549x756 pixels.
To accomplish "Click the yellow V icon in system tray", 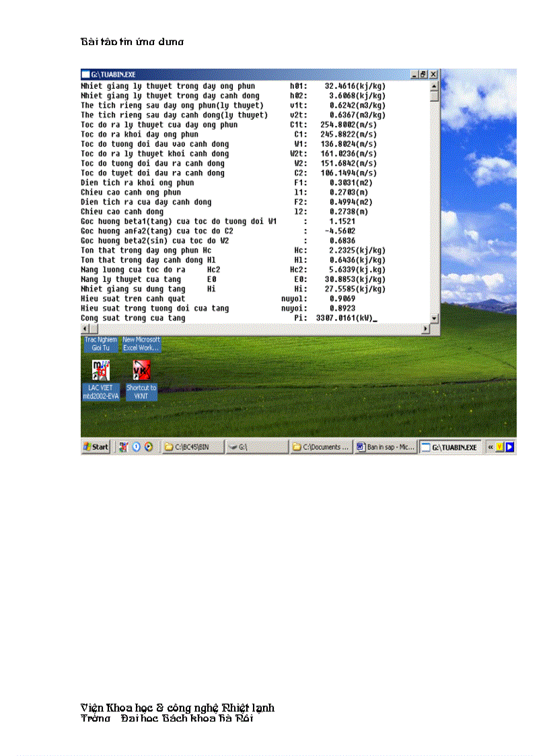I will coord(500,447).
